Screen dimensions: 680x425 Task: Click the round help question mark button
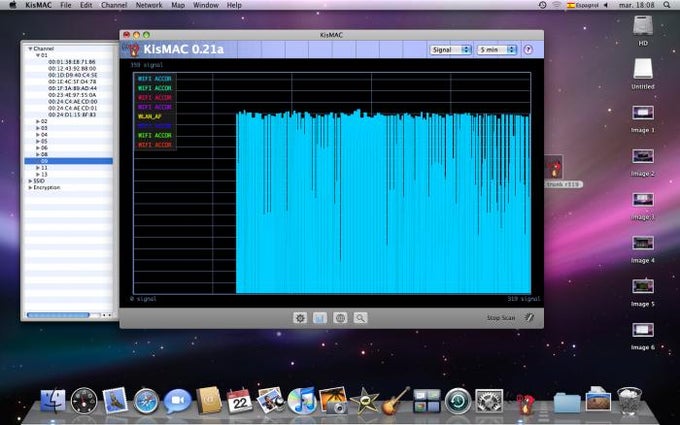click(x=528, y=49)
